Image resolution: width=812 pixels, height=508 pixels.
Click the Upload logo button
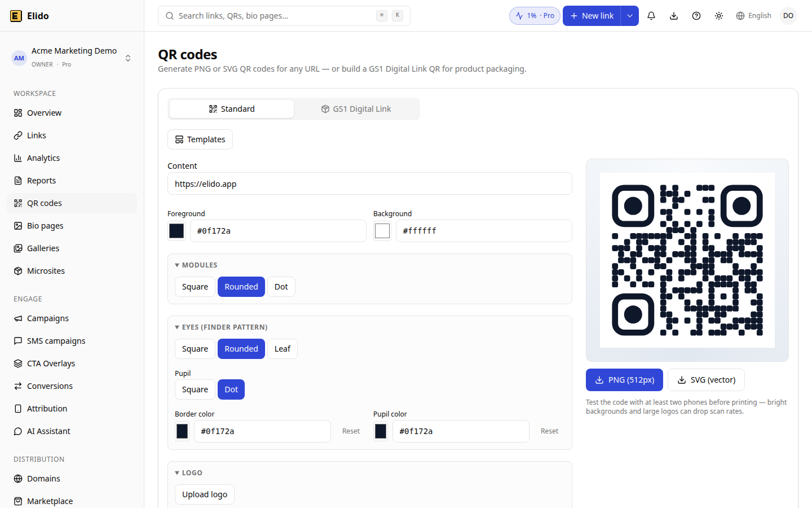click(x=205, y=494)
